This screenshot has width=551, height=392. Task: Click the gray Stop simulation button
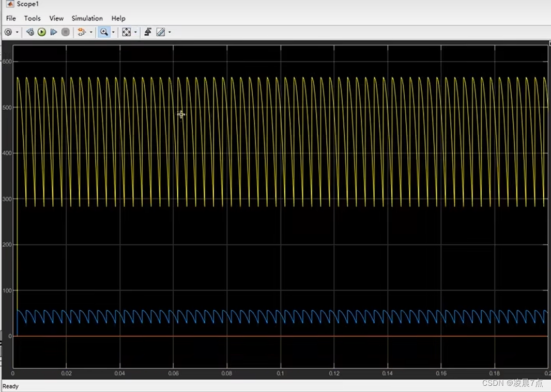click(65, 32)
